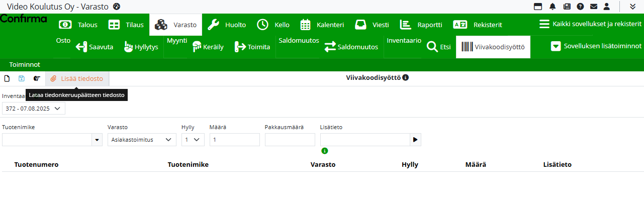Open the mail envelope icon
This screenshot has height=208, width=644.
(x=594, y=7)
